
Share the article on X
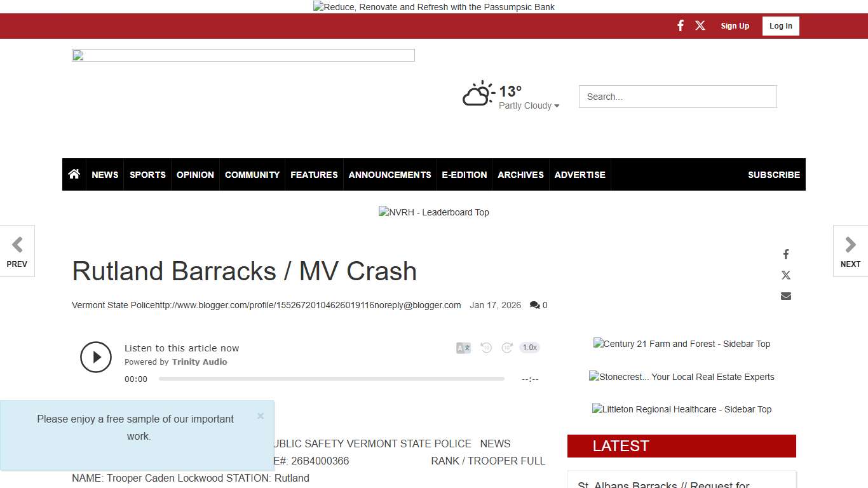(x=785, y=274)
